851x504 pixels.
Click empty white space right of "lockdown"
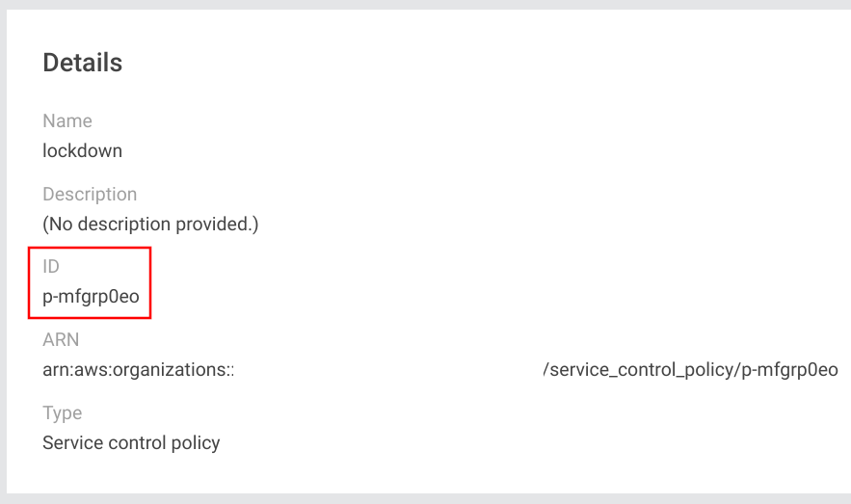386,150
